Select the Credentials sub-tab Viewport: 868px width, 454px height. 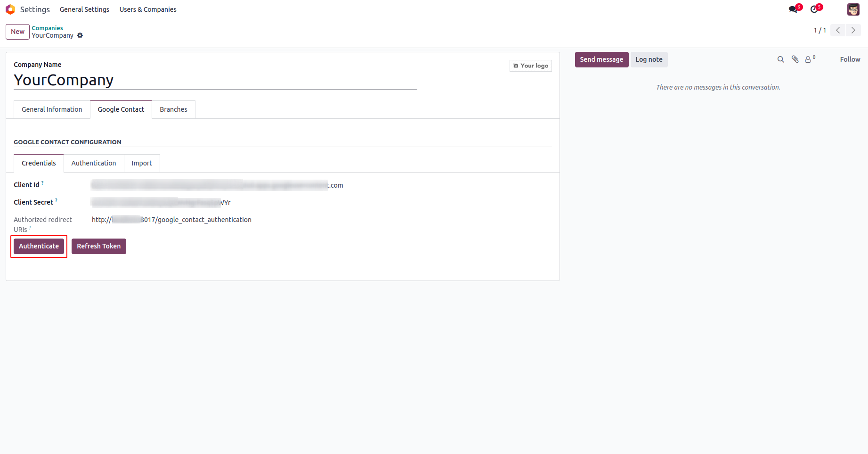[x=39, y=163]
